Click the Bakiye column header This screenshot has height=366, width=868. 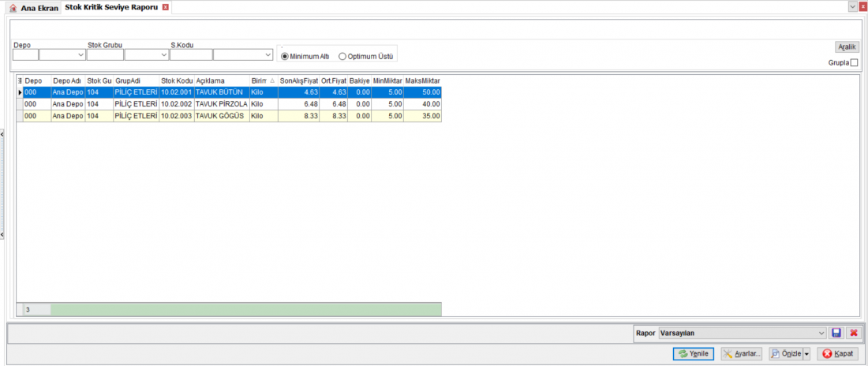point(359,80)
